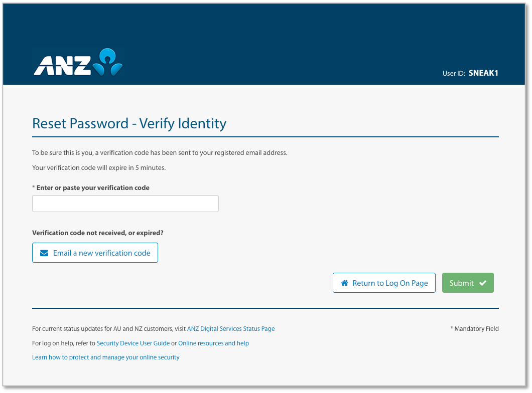Image resolution: width=532 pixels, height=393 pixels.
Task: Click the checkmark icon on Submit
Action: tap(483, 283)
